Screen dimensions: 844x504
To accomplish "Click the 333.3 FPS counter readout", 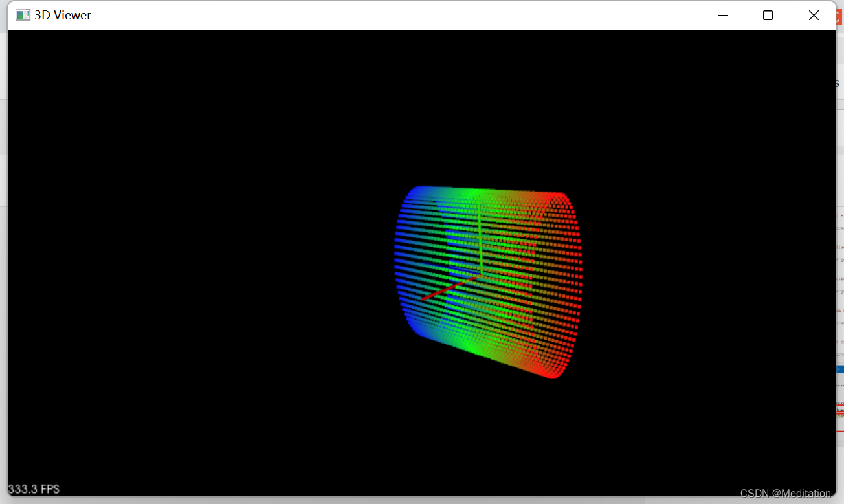I will pos(33,488).
